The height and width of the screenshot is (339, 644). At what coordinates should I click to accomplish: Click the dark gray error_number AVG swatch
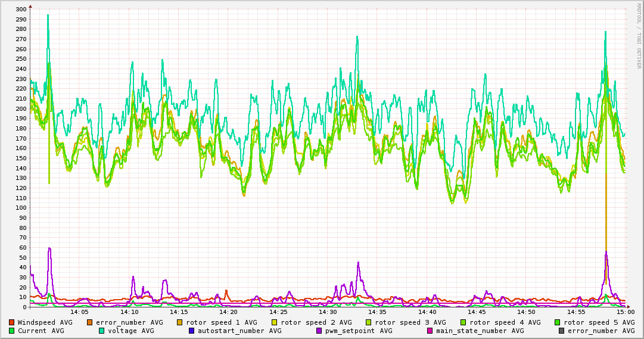(561, 331)
